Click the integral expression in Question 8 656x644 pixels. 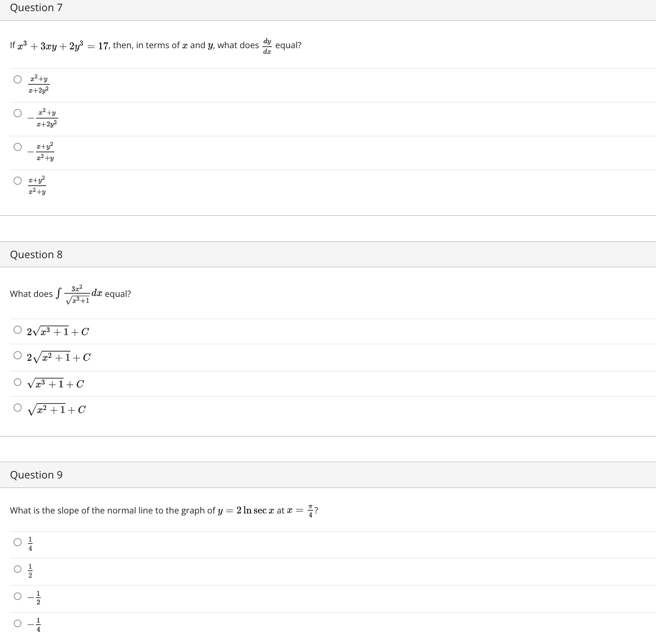pyautogui.click(x=70, y=293)
